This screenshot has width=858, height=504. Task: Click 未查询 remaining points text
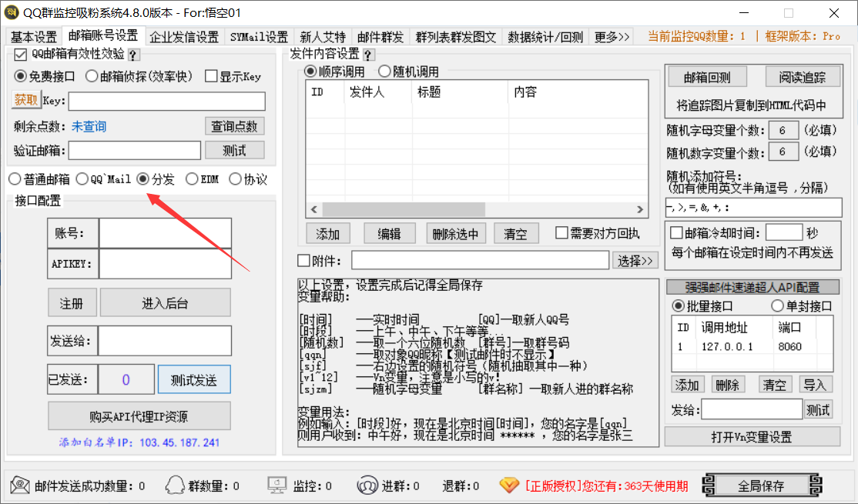point(89,126)
